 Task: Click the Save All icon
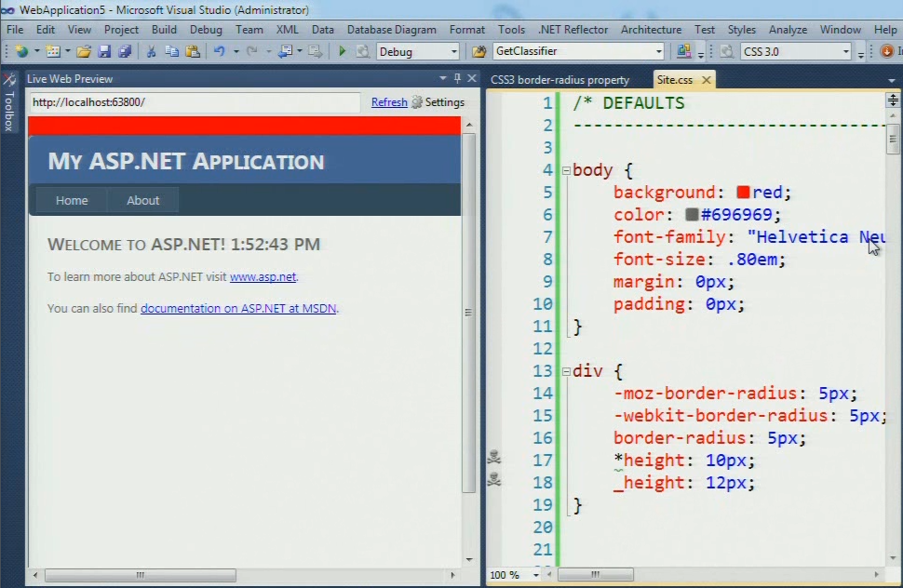(x=125, y=52)
